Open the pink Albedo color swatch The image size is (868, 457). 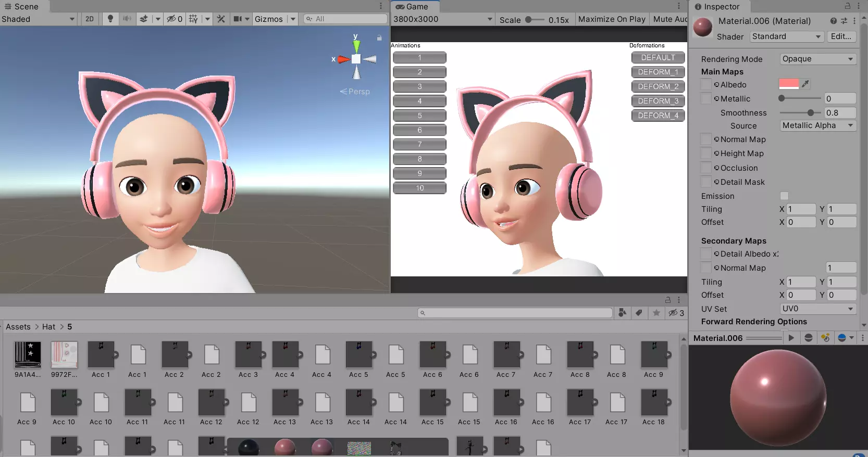[x=789, y=84]
